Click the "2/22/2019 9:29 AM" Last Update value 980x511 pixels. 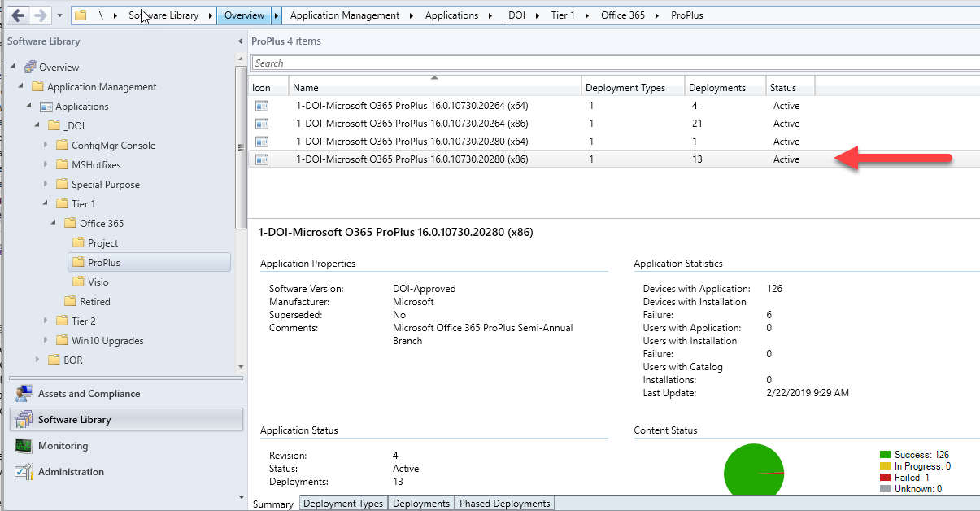point(808,393)
